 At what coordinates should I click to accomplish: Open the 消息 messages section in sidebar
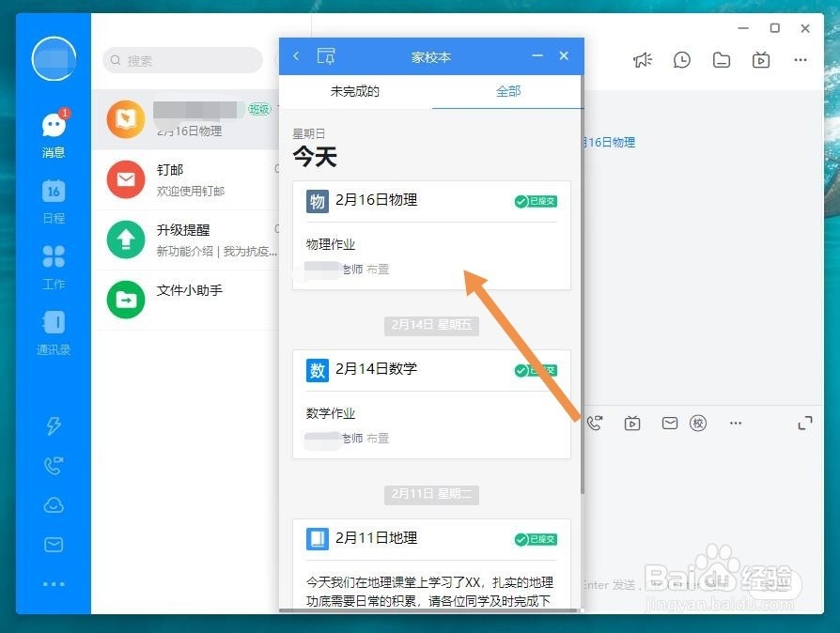click(54, 131)
